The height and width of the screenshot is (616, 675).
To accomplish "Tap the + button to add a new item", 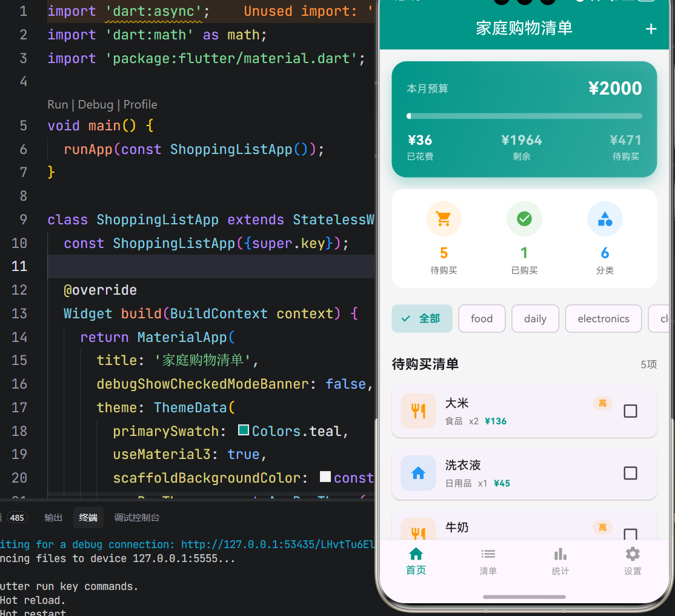I will pos(651,28).
